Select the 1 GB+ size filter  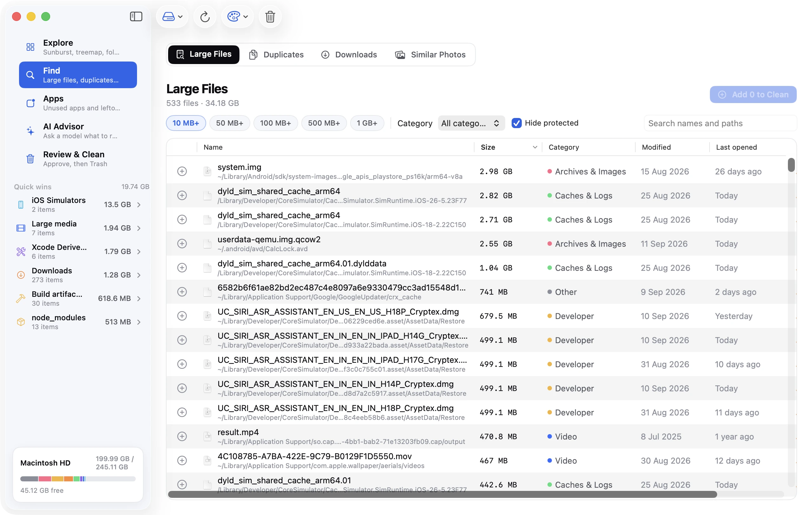[x=367, y=123]
